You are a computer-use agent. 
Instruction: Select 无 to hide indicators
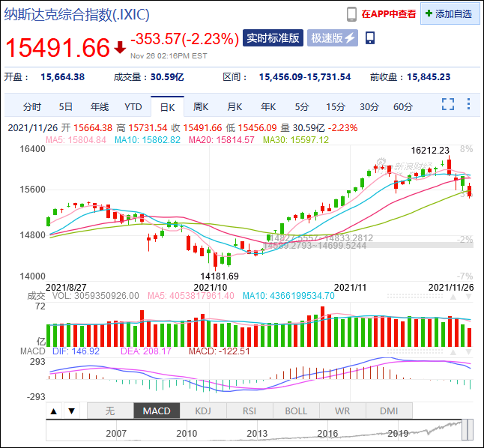[110, 411]
